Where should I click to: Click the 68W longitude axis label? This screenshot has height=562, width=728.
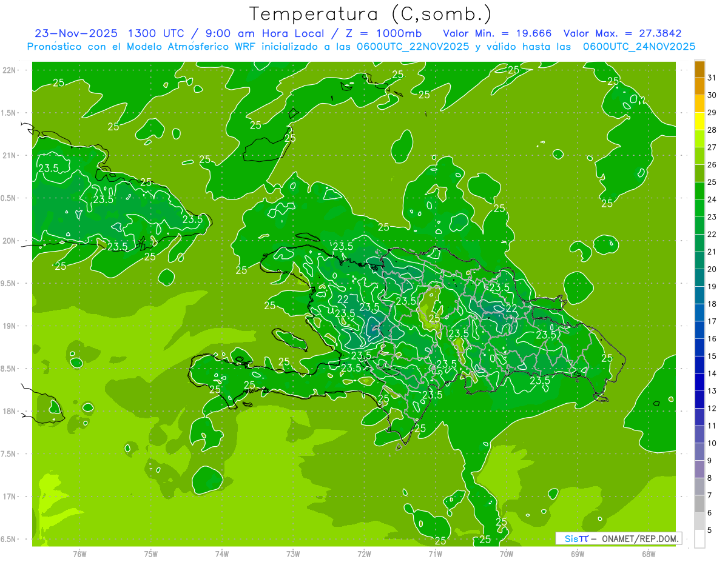click(649, 554)
